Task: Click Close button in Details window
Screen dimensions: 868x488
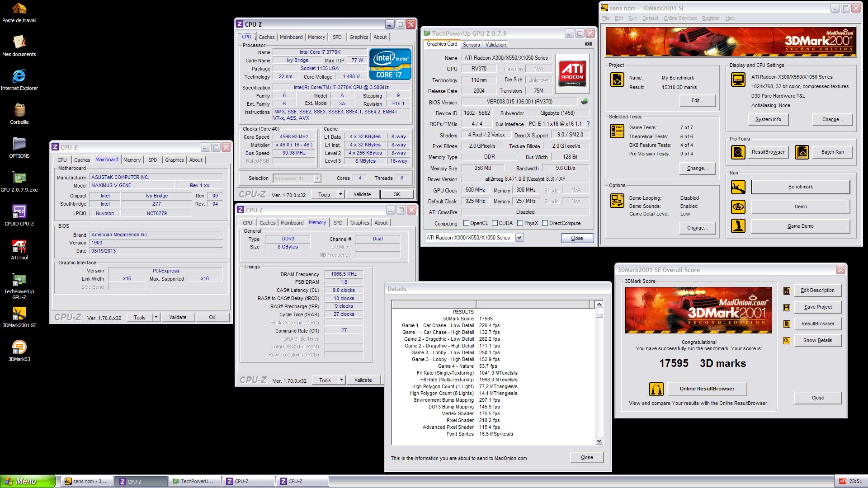Action: (x=587, y=457)
